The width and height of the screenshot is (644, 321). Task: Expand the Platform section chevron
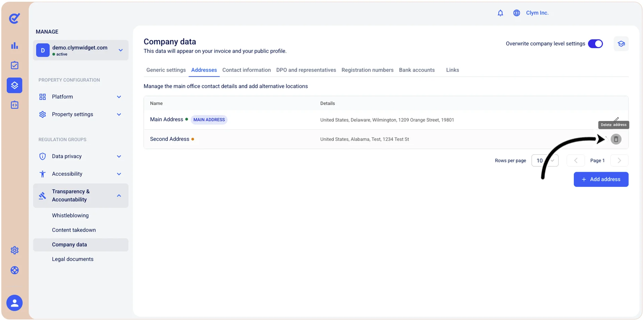pos(119,97)
